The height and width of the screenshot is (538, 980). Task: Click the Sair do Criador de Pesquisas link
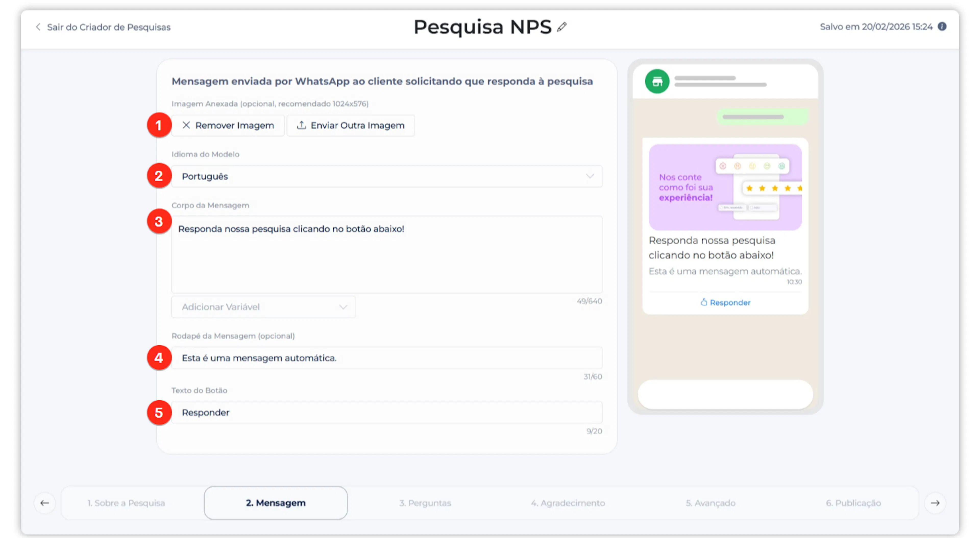(108, 27)
